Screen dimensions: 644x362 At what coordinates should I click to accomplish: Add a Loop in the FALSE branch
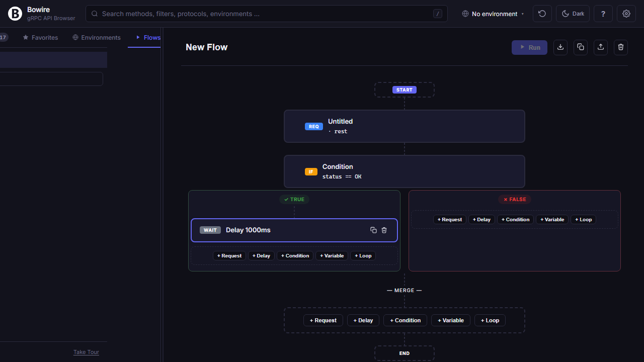pyautogui.click(x=584, y=220)
